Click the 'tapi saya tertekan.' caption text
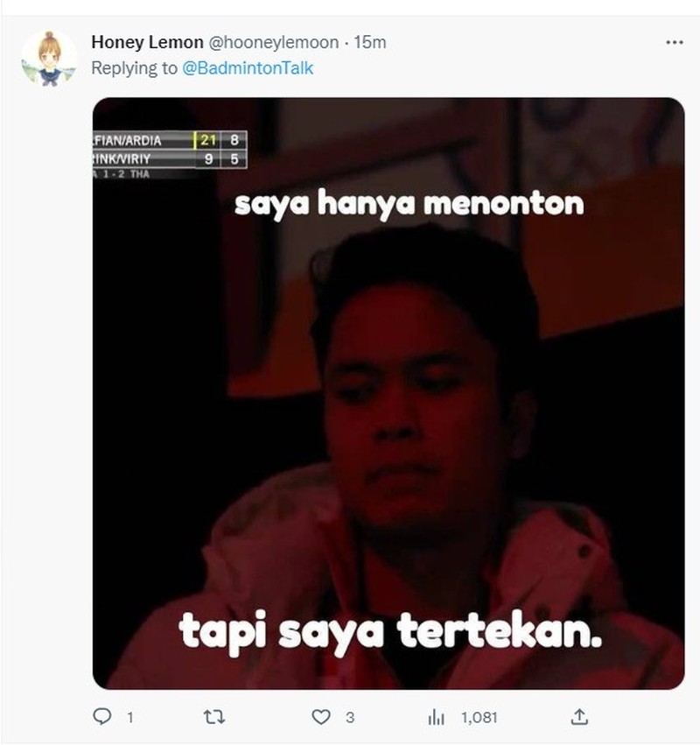The width and height of the screenshot is (700, 745). pyautogui.click(x=391, y=633)
